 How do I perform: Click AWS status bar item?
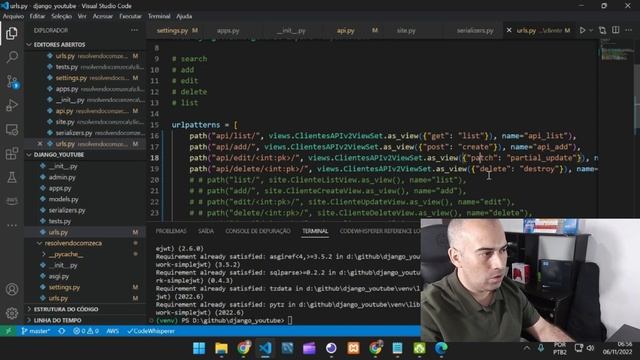112,331
